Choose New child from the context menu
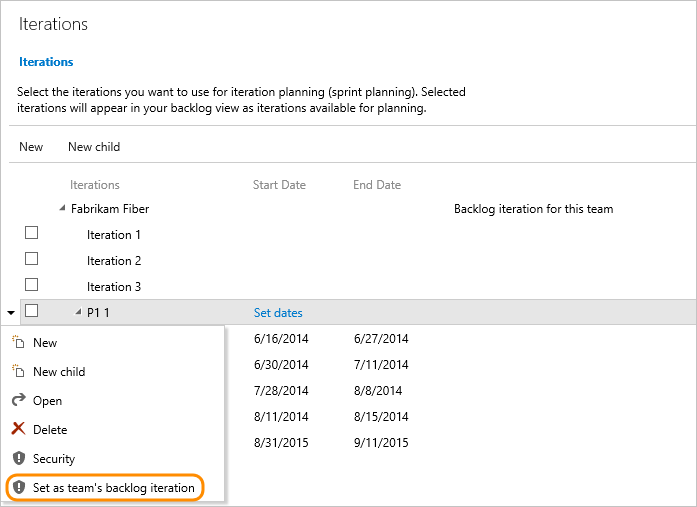This screenshot has height=507, width=697. tap(112, 371)
